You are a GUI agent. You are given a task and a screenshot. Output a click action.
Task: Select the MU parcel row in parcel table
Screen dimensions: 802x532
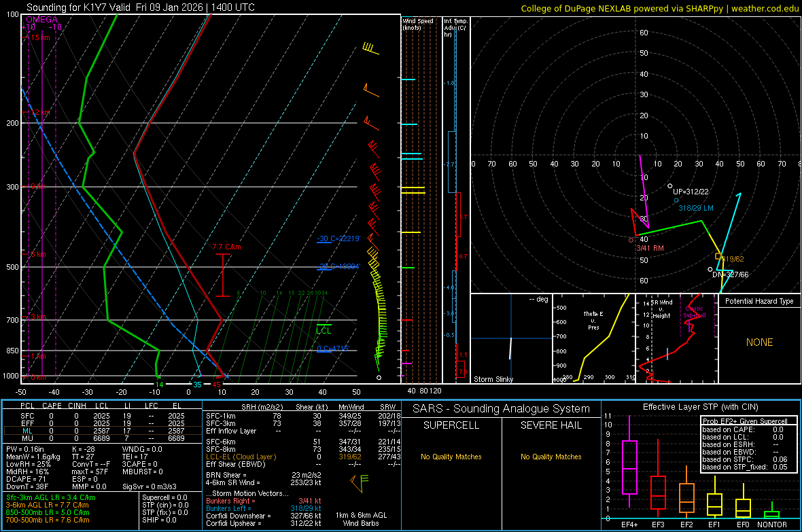[103, 438]
